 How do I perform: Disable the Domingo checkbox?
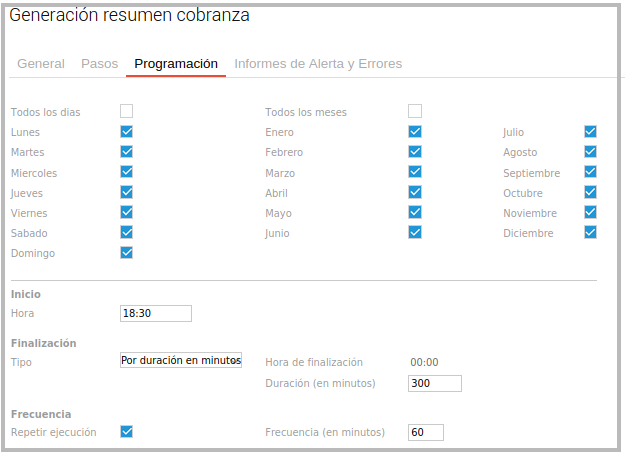pyautogui.click(x=127, y=252)
